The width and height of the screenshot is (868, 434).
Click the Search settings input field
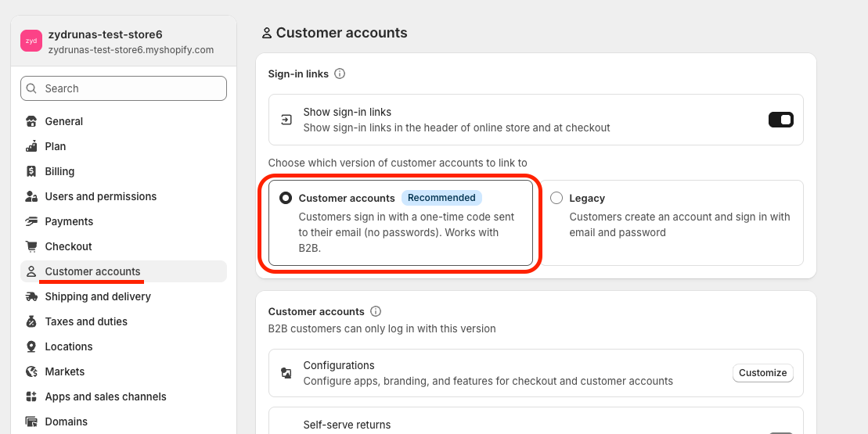pyautogui.click(x=124, y=88)
